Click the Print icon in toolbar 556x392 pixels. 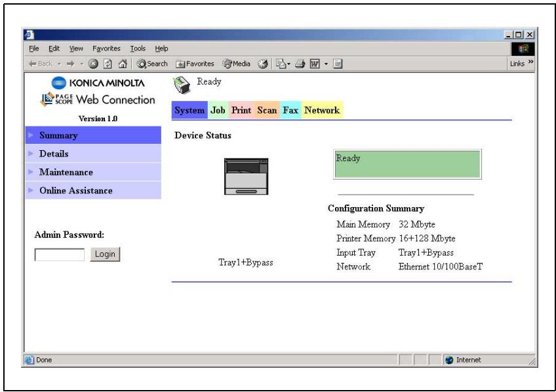[300, 64]
